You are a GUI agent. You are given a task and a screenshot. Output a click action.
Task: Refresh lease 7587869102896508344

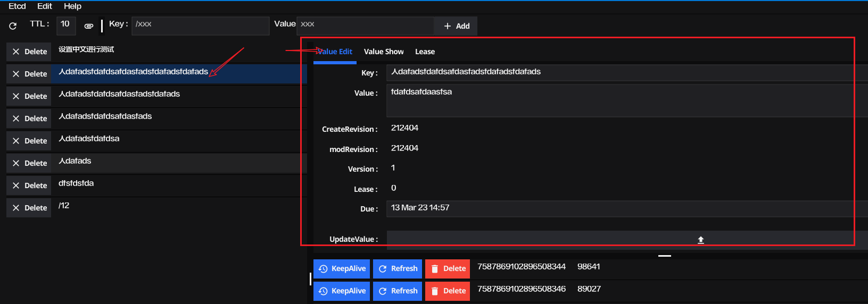coord(398,269)
